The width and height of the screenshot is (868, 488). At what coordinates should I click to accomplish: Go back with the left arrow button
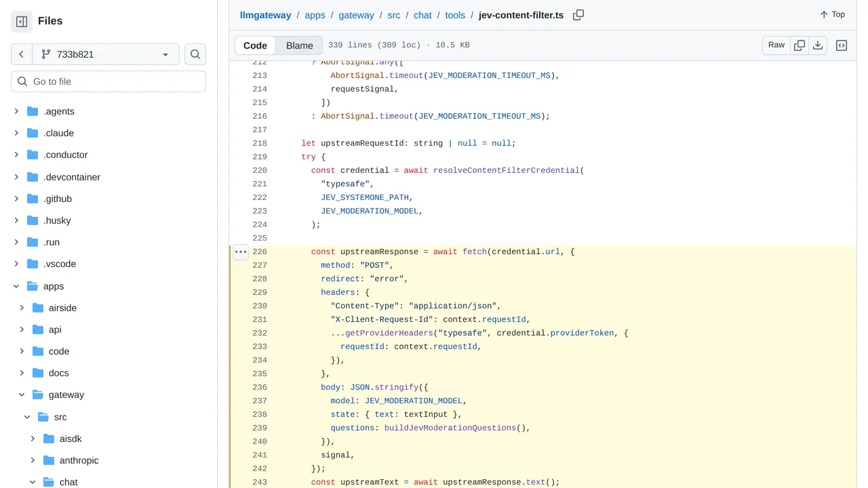pos(22,54)
